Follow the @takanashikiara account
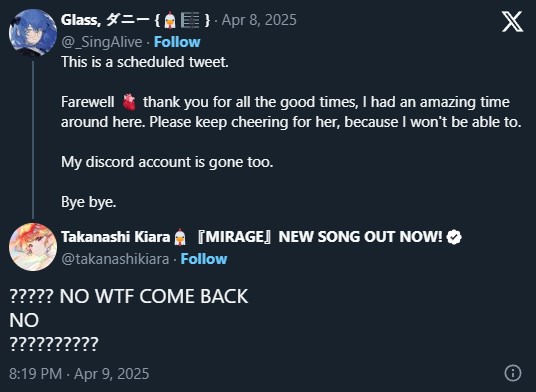The image size is (536, 392). tap(204, 259)
